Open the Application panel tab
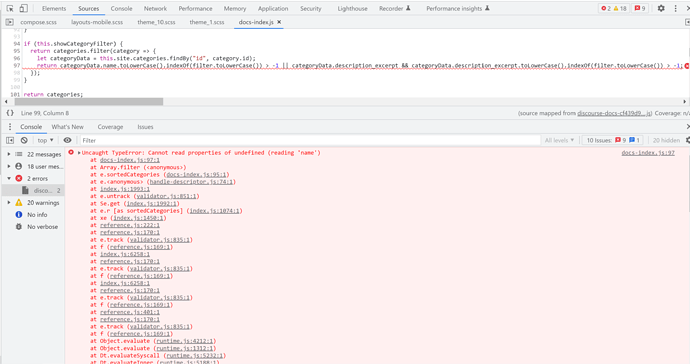 pyautogui.click(x=273, y=8)
